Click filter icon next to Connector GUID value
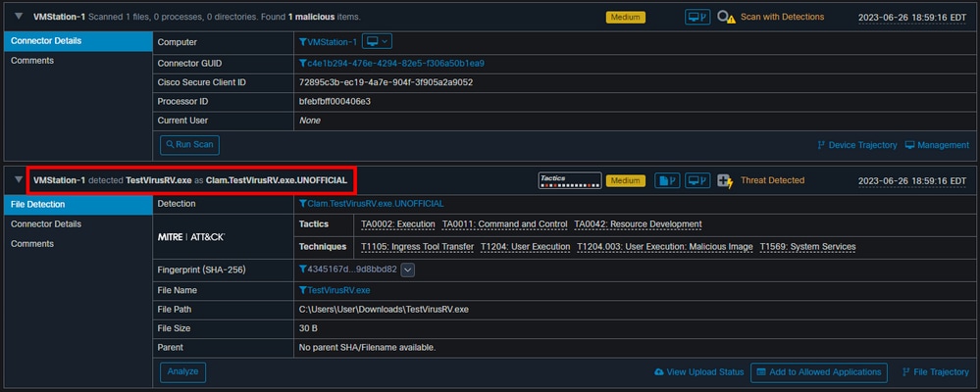980x392 pixels. pos(303,63)
